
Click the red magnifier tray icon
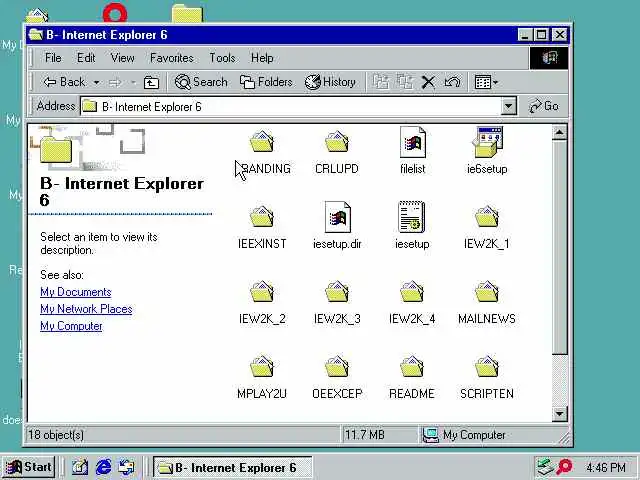pos(565,466)
